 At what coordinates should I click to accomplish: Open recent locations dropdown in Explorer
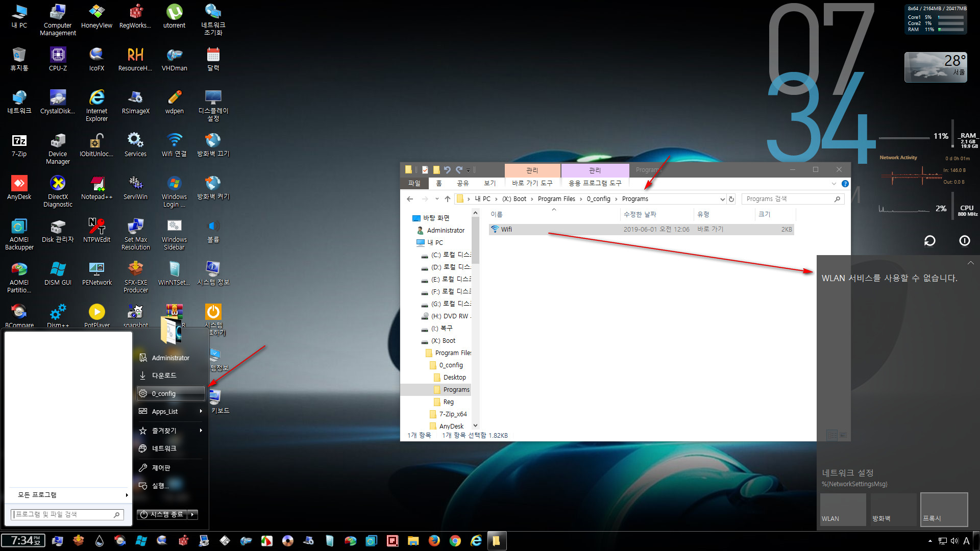437,199
